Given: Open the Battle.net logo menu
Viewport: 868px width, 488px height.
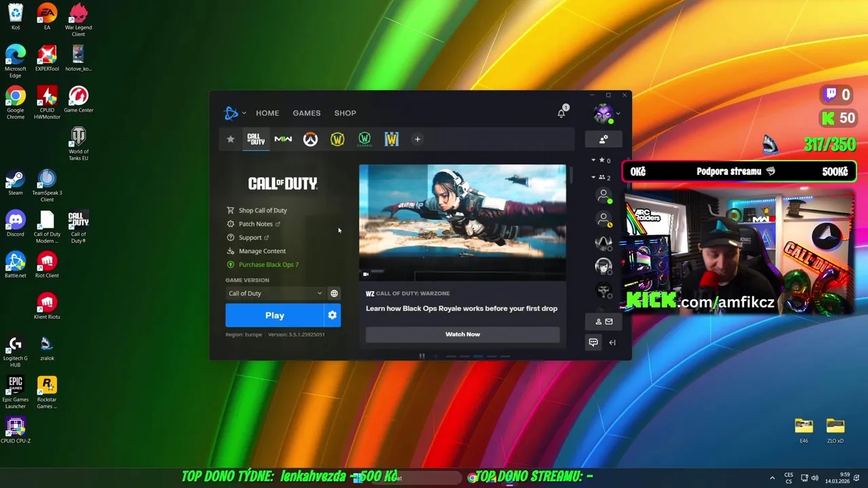Looking at the screenshot, I should [x=235, y=113].
